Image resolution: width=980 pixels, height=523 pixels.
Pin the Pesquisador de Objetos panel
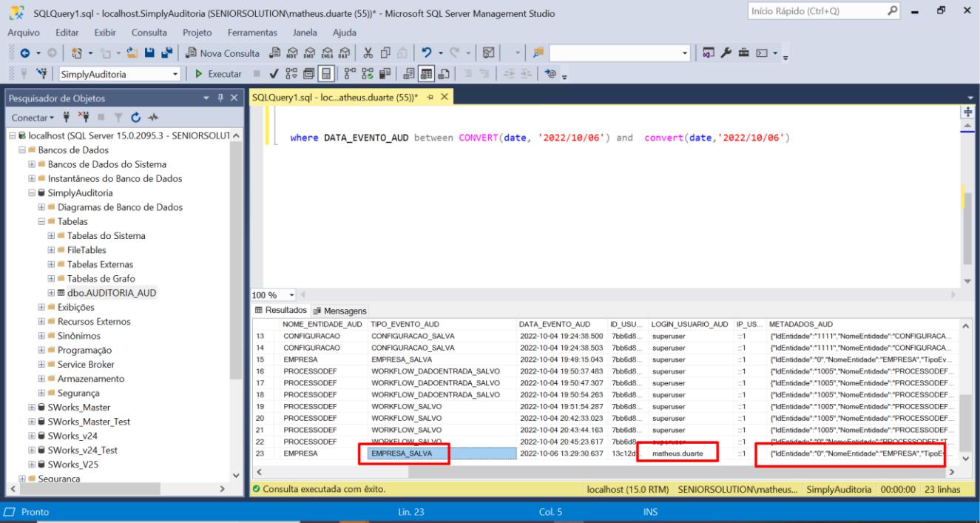(222, 98)
